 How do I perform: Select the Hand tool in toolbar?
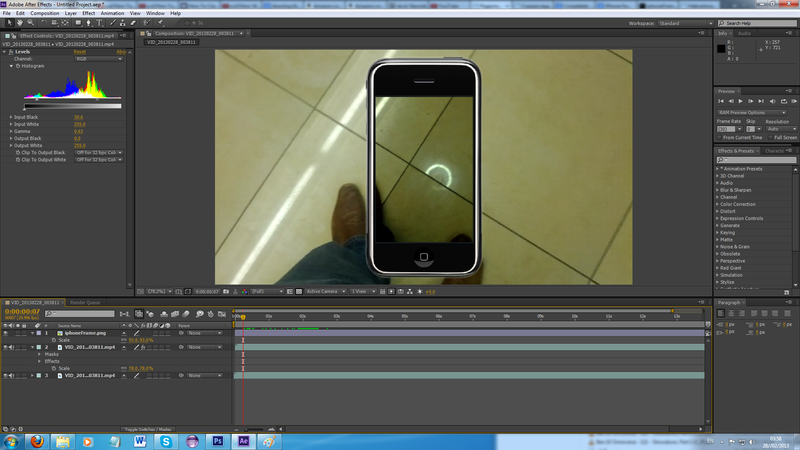(x=18, y=23)
